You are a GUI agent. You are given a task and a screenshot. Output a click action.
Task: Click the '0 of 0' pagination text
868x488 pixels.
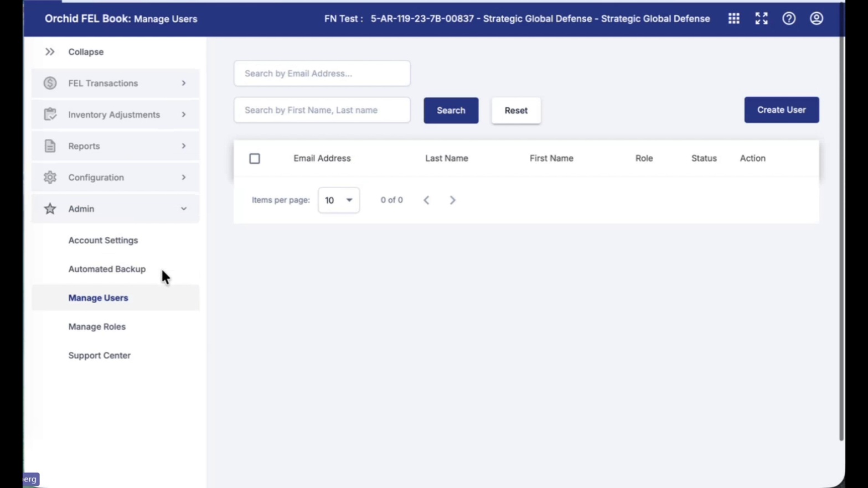coord(392,200)
